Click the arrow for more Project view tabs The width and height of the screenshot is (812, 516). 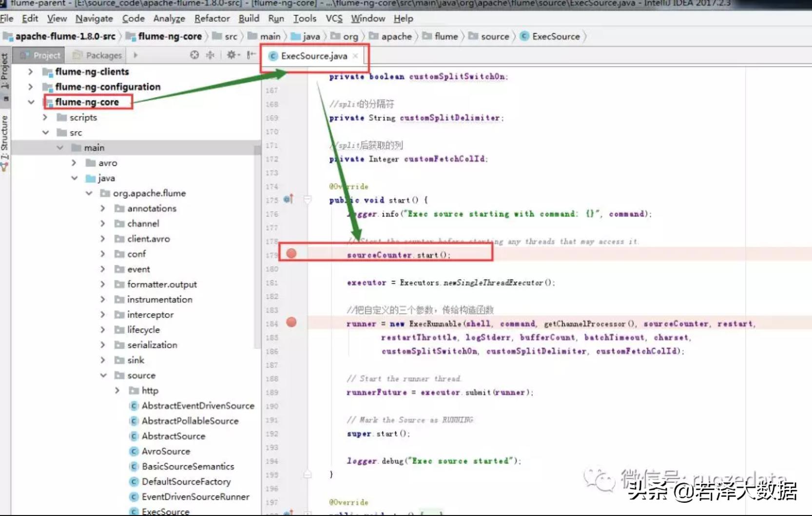point(135,55)
